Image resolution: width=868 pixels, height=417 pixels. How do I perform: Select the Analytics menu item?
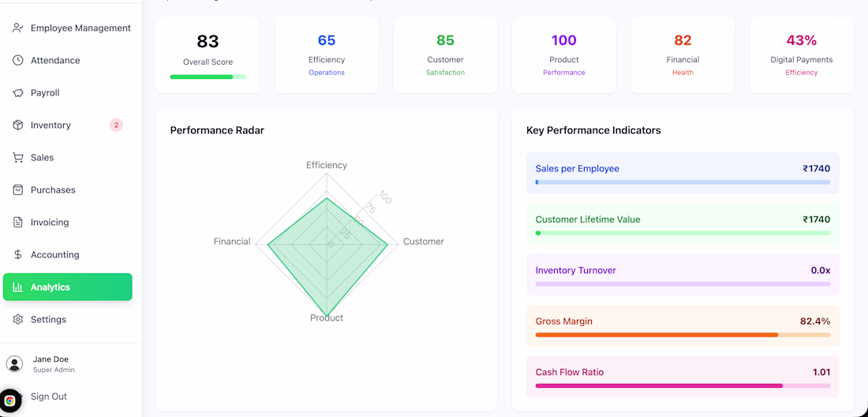[68, 287]
